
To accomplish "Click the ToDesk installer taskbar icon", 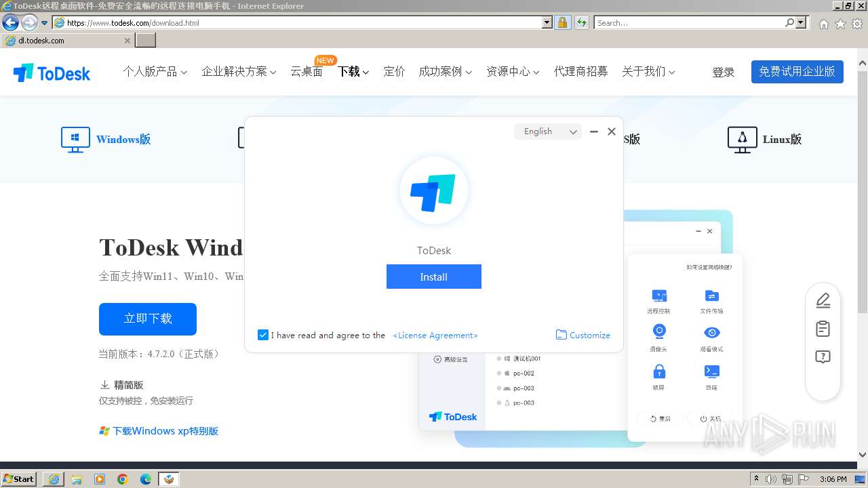I will [x=169, y=479].
